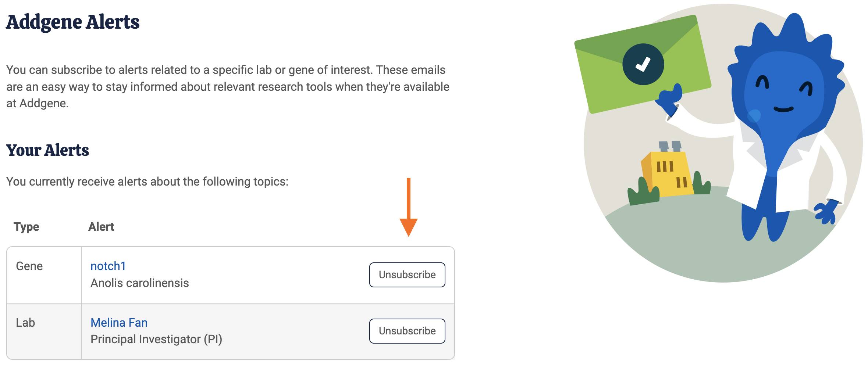Click the Type column header
The image size is (868, 366).
(26, 227)
